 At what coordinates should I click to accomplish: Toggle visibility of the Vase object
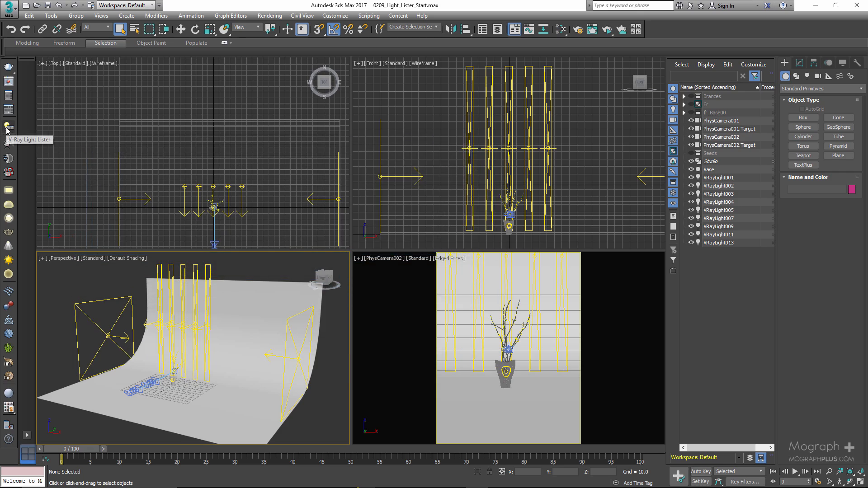[x=691, y=169]
